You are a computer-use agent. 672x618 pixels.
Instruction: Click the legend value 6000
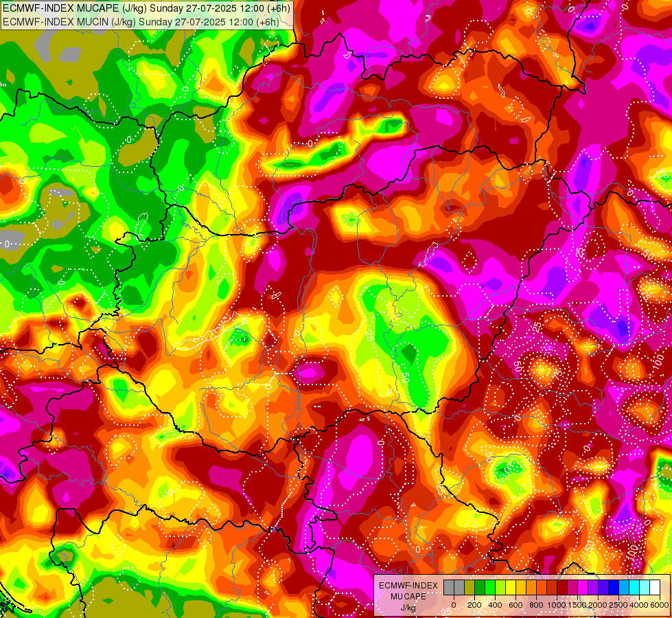pyautogui.click(x=659, y=605)
